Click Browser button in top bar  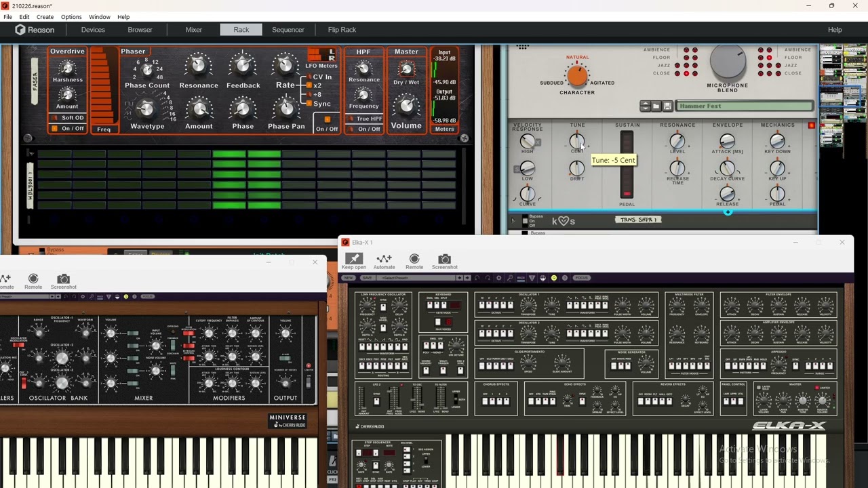tap(140, 30)
